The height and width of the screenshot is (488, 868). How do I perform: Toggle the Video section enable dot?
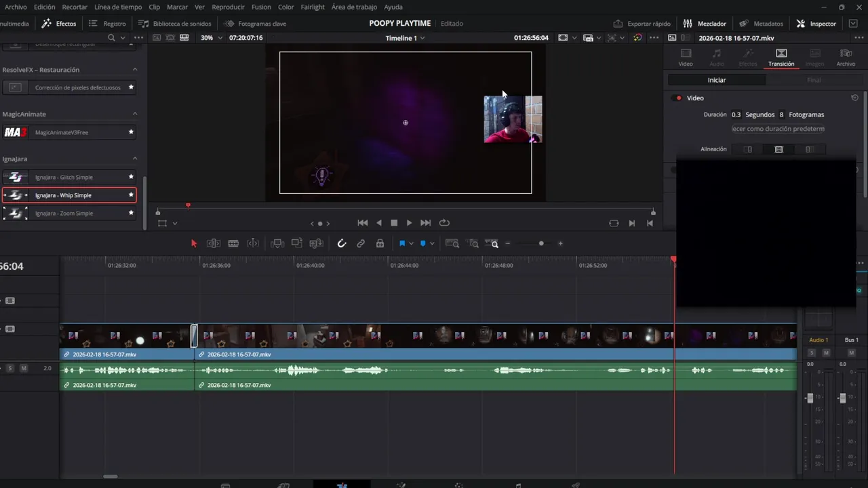pyautogui.click(x=678, y=98)
